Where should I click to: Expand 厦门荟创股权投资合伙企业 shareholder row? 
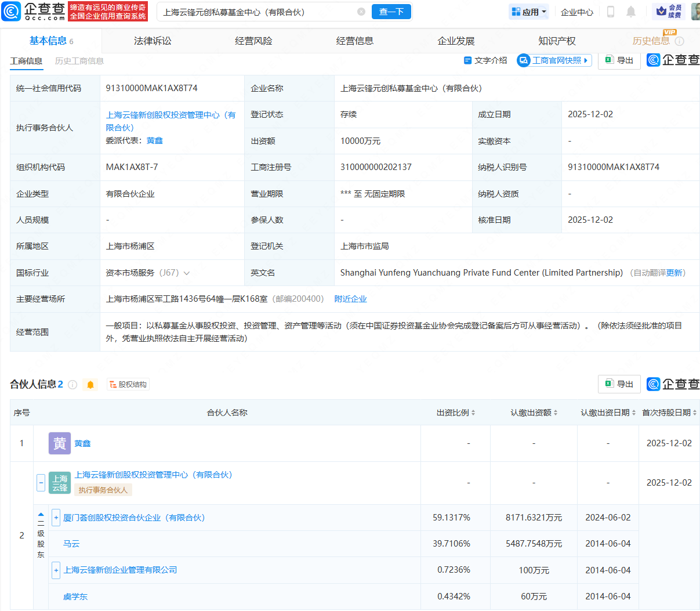tap(56, 518)
